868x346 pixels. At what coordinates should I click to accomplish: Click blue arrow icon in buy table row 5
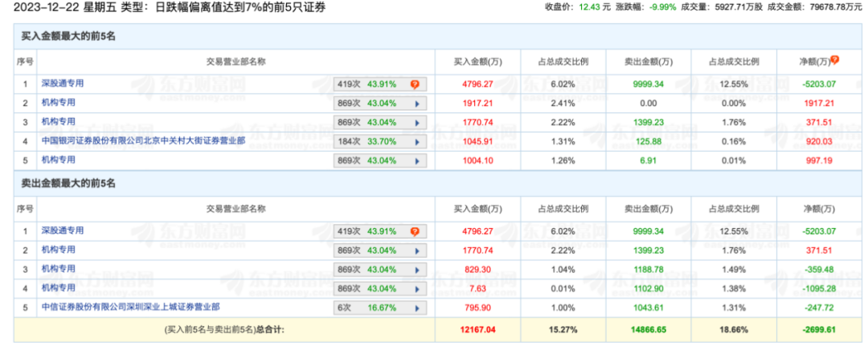[416, 161]
